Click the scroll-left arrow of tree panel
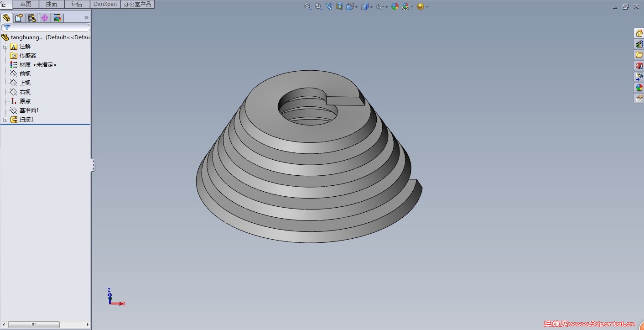 click(x=4, y=325)
